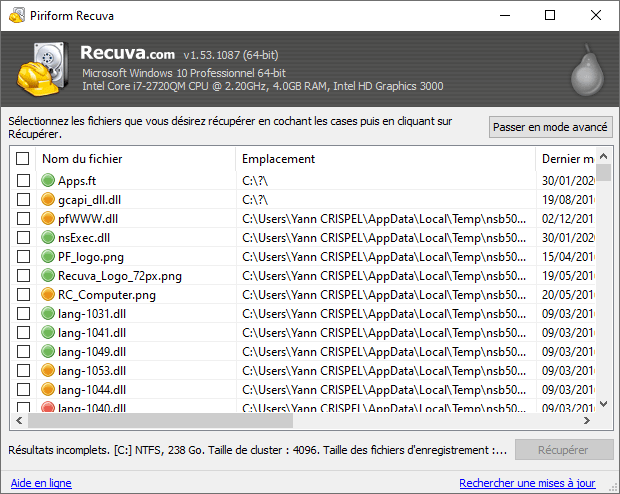Click the title bar Recuva app icon

pyautogui.click(x=17, y=15)
